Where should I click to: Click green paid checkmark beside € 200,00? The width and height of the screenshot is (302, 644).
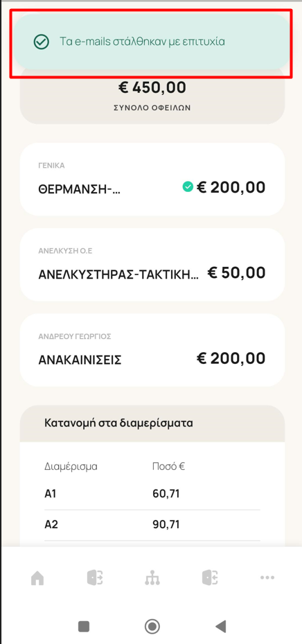188,187
